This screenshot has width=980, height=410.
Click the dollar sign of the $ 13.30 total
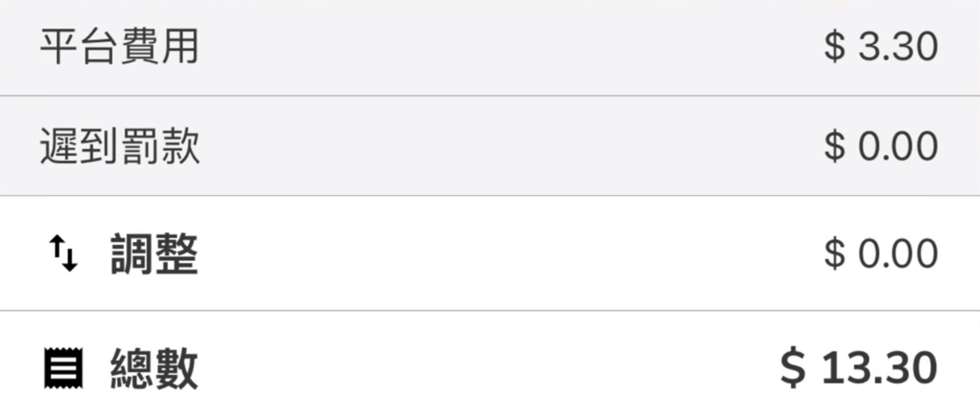(793, 368)
